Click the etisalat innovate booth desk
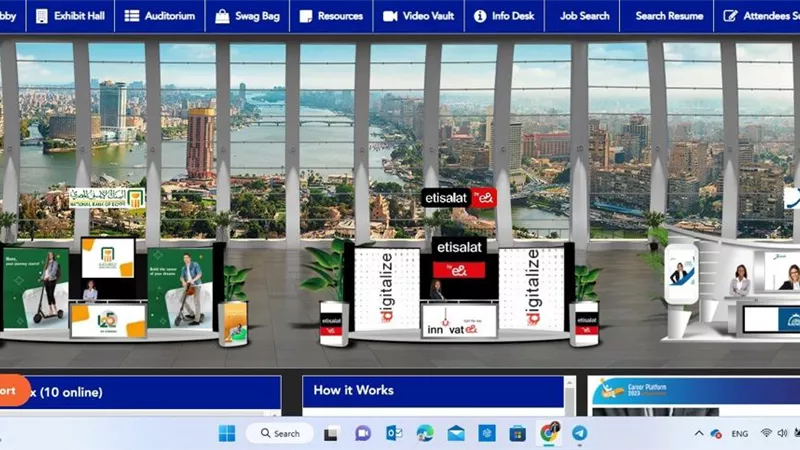 pos(459,321)
